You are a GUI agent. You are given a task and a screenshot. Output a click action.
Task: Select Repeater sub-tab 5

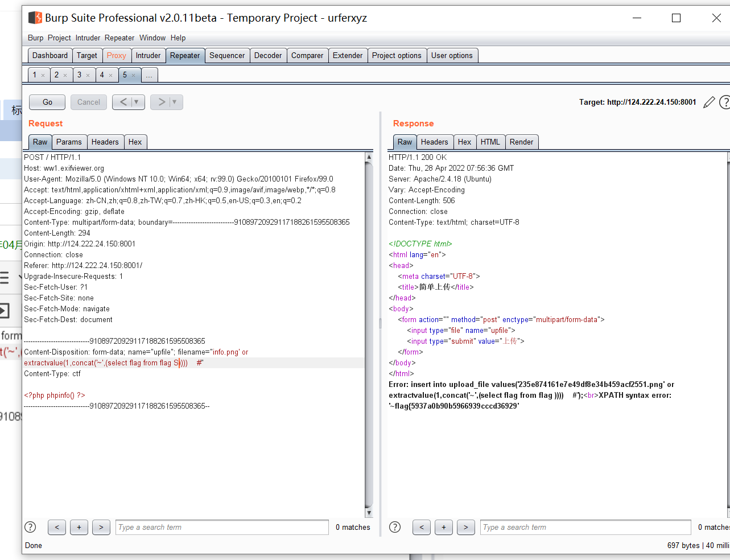[125, 75]
